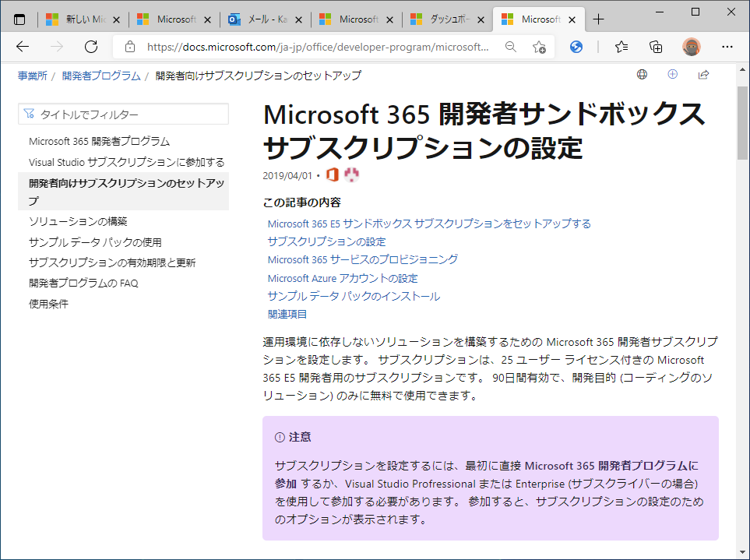The width and height of the screenshot is (750, 560).
Task: Open ソリューションの構築 in sidebar
Action: (78, 221)
